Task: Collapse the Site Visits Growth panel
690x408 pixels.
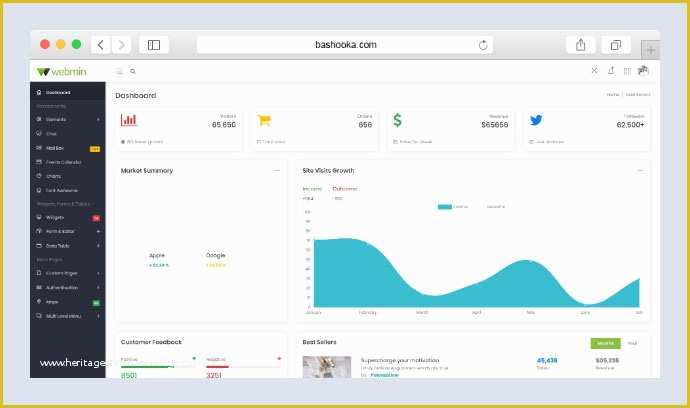Action: click(640, 170)
